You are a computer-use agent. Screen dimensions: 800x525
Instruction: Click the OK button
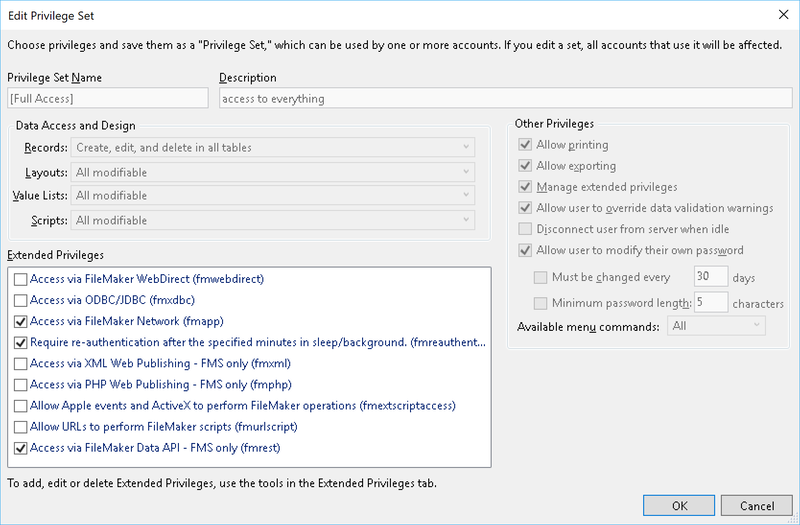(x=679, y=506)
